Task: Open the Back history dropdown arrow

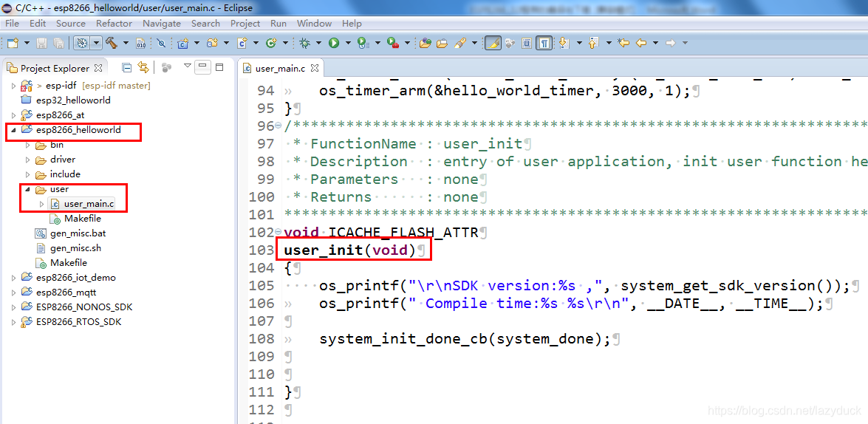Action: tap(655, 43)
